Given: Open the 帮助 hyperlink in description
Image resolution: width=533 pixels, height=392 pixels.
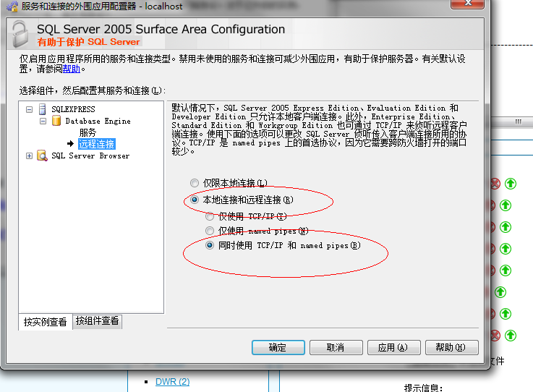Looking at the screenshot, I should [x=72, y=69].
